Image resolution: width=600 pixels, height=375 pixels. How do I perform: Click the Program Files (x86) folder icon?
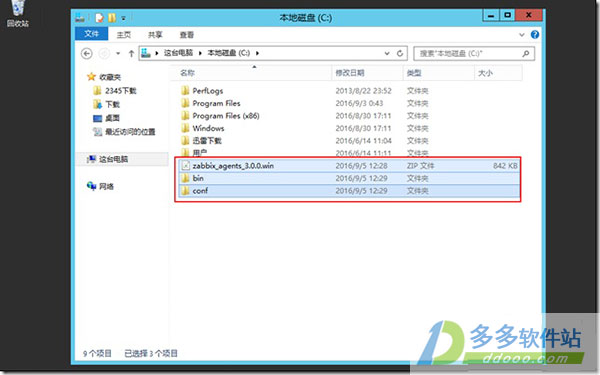coord(185,116)
